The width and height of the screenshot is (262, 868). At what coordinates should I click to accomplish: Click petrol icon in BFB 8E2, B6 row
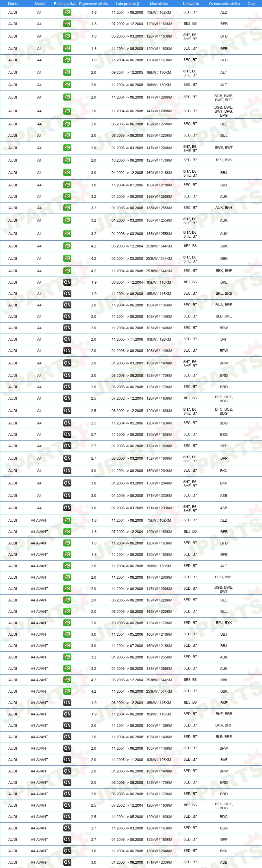tap(67, 24)
